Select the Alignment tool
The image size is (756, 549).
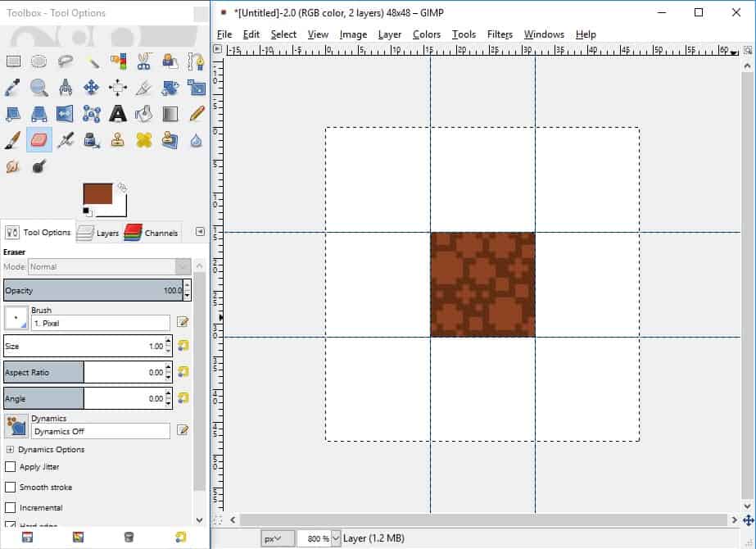point(118,88)
